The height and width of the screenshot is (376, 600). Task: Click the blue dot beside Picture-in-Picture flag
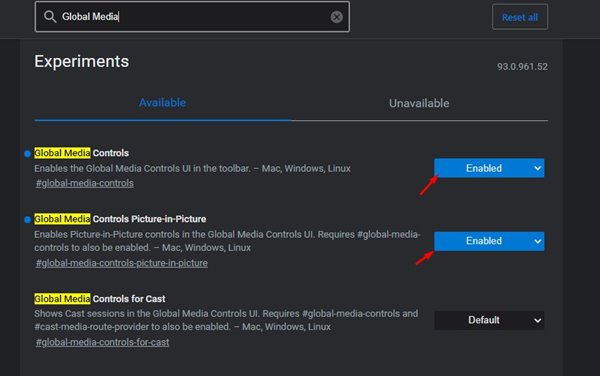pyautogui.click(x=27, y=220)
